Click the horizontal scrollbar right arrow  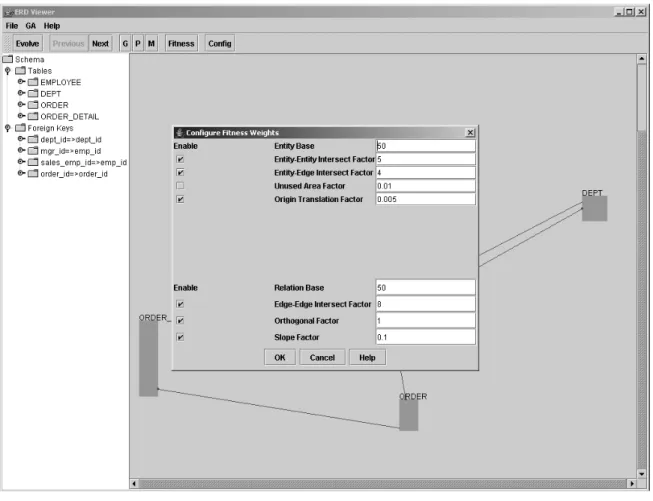632,484
